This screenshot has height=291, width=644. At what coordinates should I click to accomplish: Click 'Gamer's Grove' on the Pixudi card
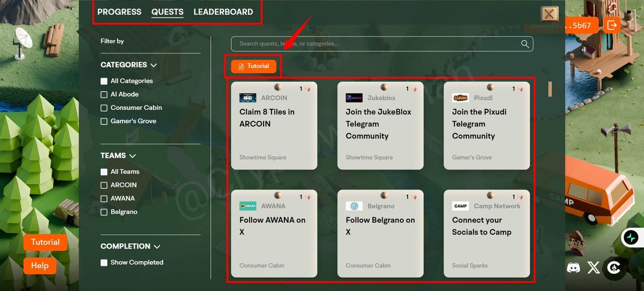point(472,158)
